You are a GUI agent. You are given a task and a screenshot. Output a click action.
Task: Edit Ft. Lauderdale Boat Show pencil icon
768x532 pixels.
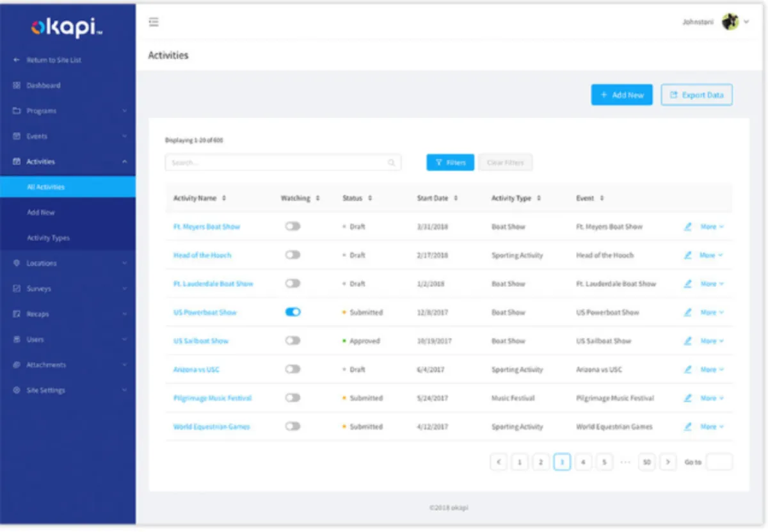(x=688, y=284)
